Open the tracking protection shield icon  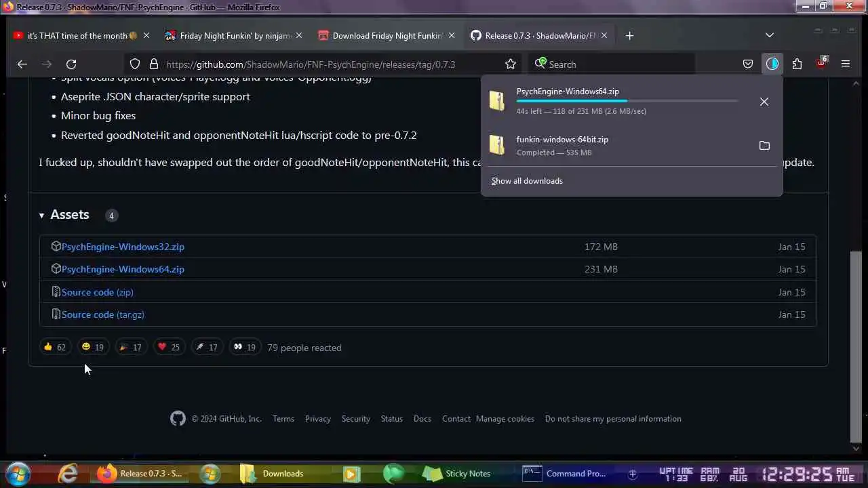pyautogui.click(x=135, y=64)
